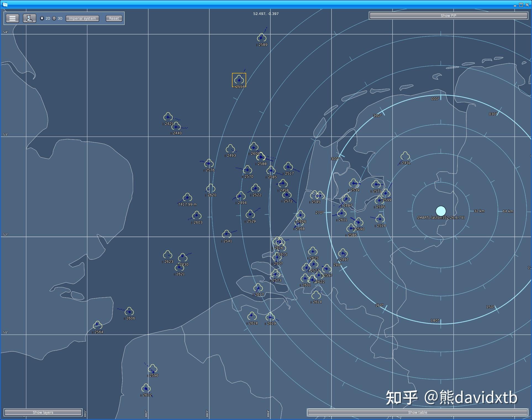This screenshot has height=420, width=532.
Task: Expand the Show layers panel
Action: pyautogui.click(x=43, y=412)
